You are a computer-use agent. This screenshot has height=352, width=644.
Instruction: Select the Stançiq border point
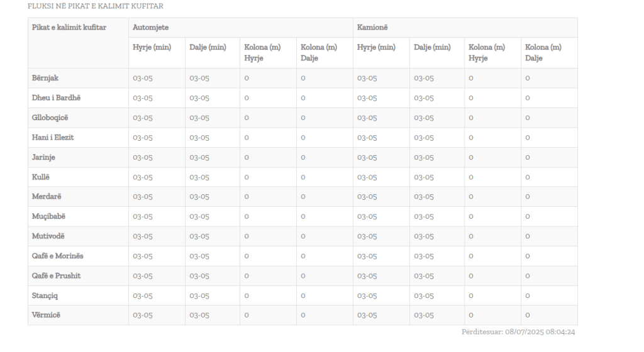[45, 295]
